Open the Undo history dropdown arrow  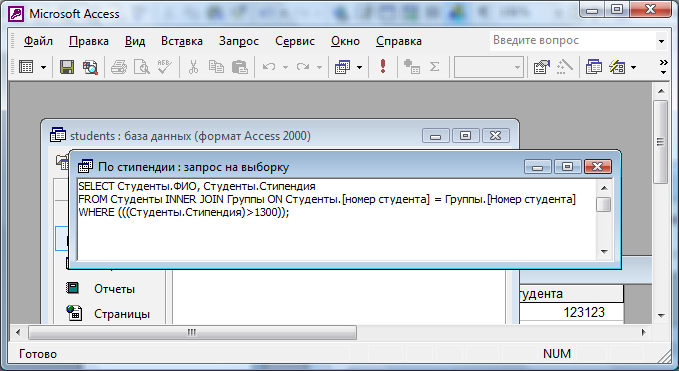pos(285,67)
